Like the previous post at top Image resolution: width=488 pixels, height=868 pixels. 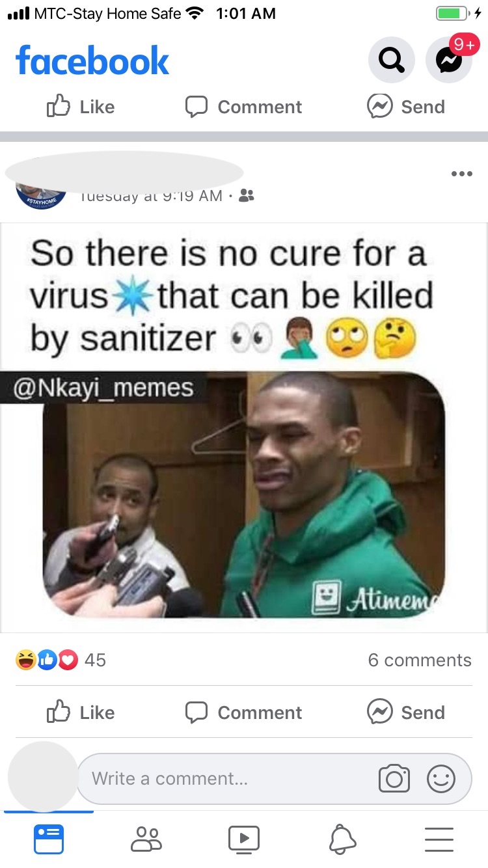(x=81, y=107)
